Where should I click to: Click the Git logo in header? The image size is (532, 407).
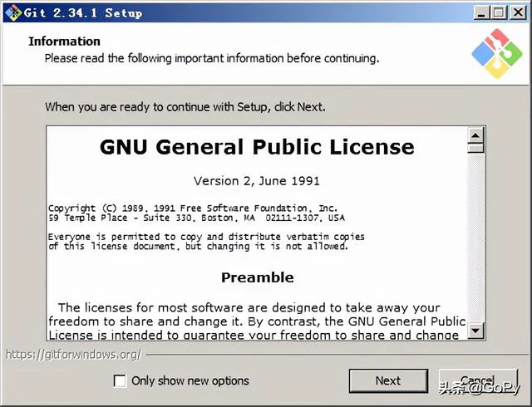(497, 54)
